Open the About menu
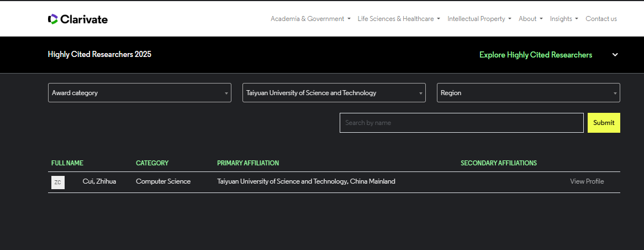 pos(531,19)
